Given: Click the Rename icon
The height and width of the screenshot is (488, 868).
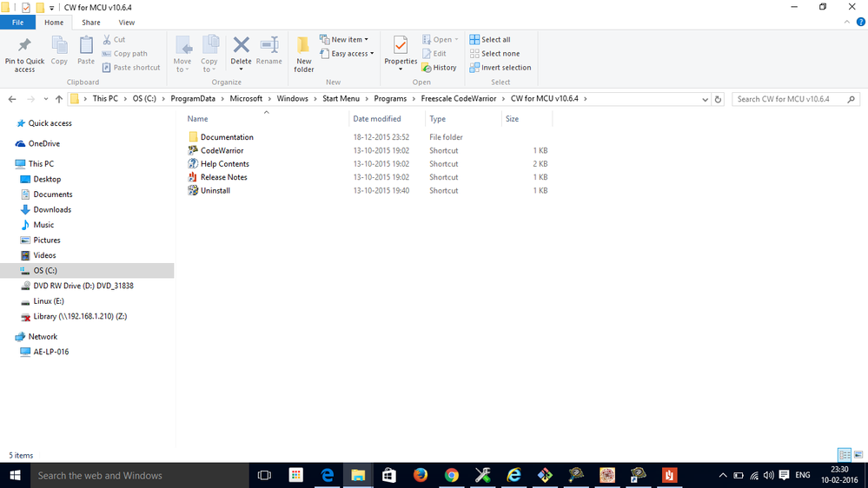Looking at the screenshot, I should [269, 51].
